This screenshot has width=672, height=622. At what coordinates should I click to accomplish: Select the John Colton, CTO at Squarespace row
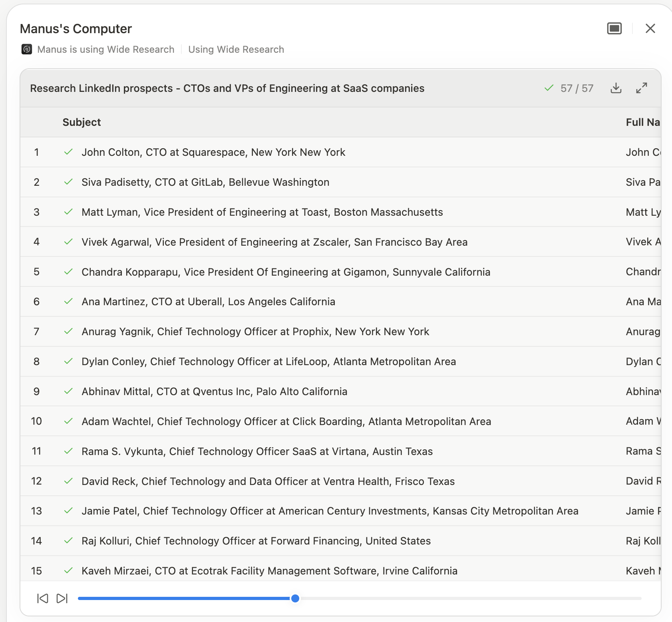coord(340,152)
